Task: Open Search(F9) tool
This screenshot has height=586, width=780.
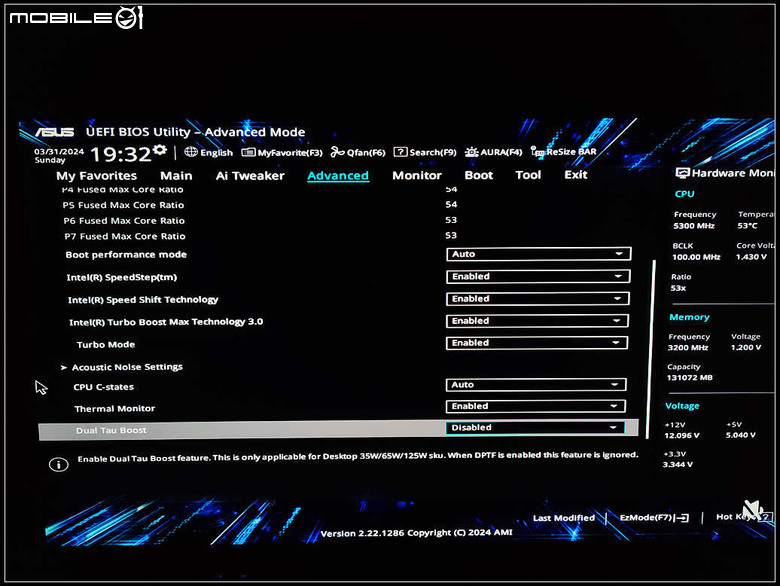Action: point(425,152)
